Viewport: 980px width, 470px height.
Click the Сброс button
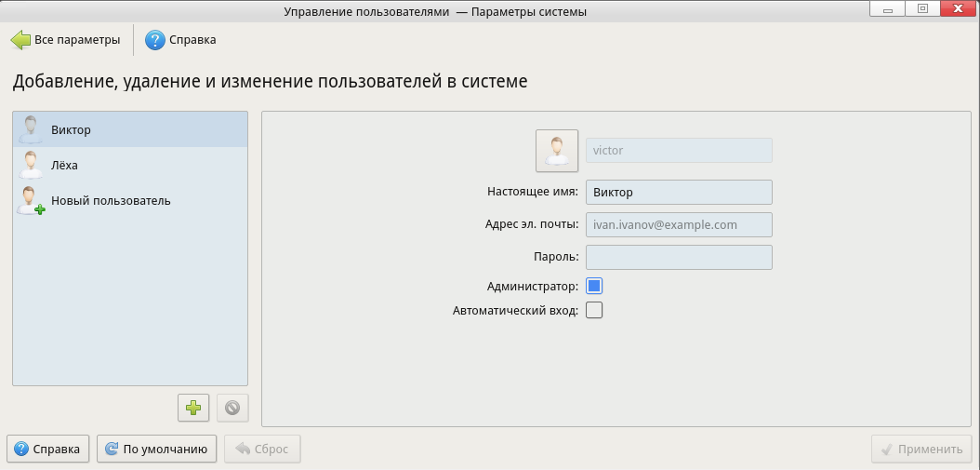[262, 449]
